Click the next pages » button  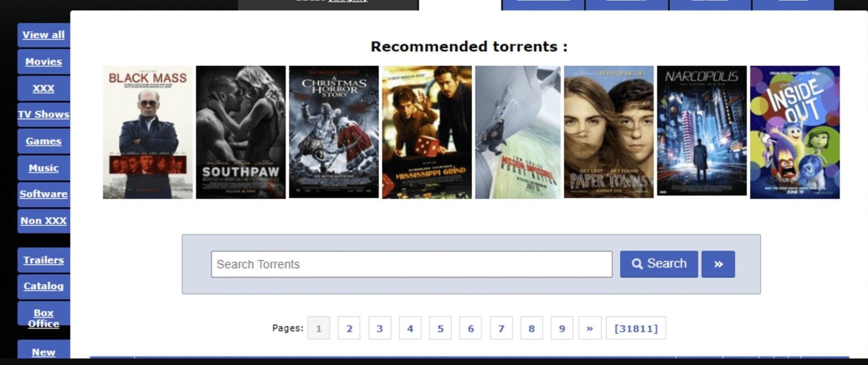[x=590, y=328]
